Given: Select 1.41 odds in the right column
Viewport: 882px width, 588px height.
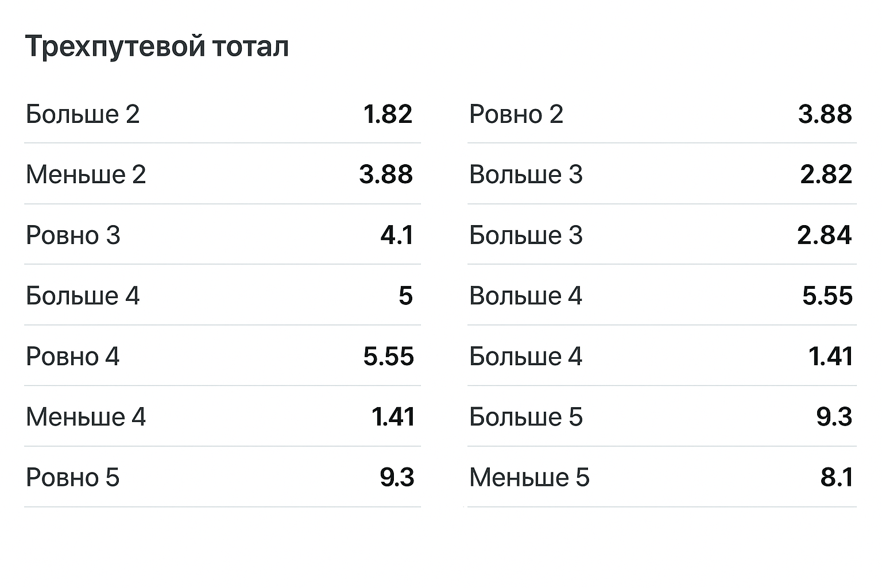Looking at the screenshot, I should 830,357.
